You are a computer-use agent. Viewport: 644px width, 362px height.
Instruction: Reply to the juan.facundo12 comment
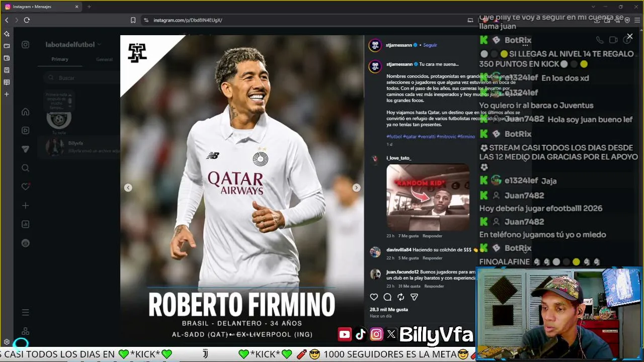(434, 286)
